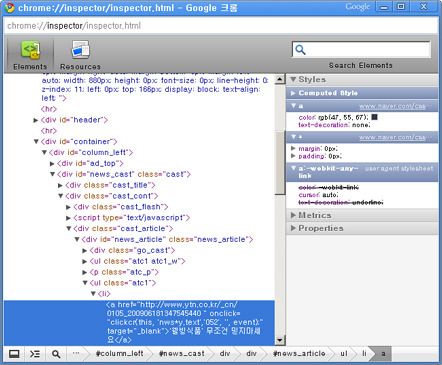Expand ul class="atc1 atc1_w" node
Viewport: 442px width, 365px height.
click(85, 261)
